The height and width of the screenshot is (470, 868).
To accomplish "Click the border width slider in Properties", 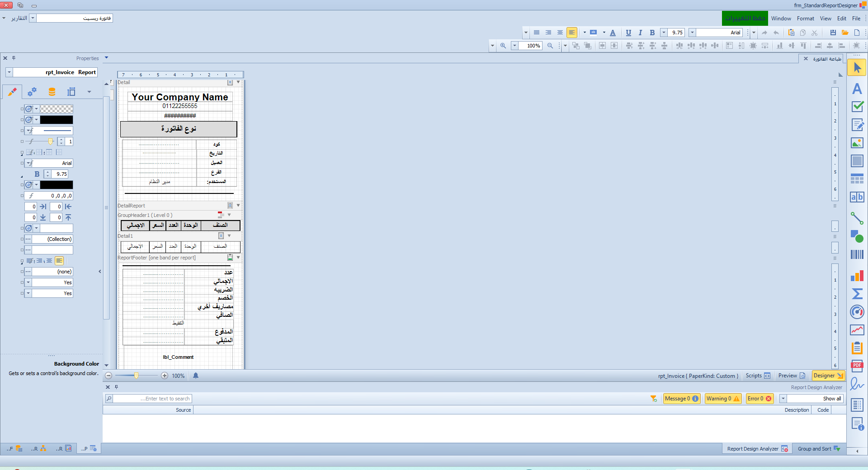I will pyautogui.click(x=41, y=141).
